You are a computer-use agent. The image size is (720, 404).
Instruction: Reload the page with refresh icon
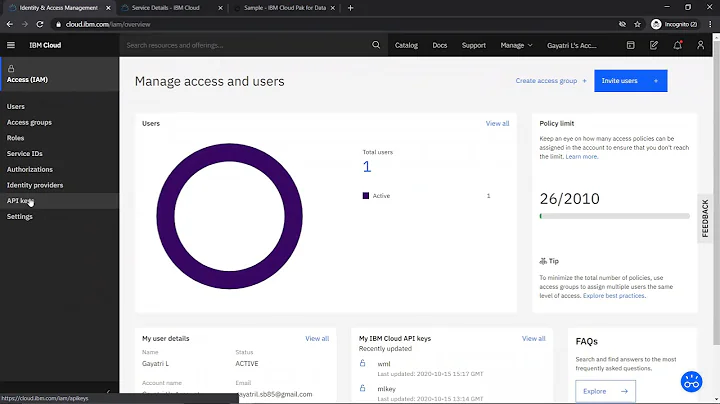coord(40,24)
